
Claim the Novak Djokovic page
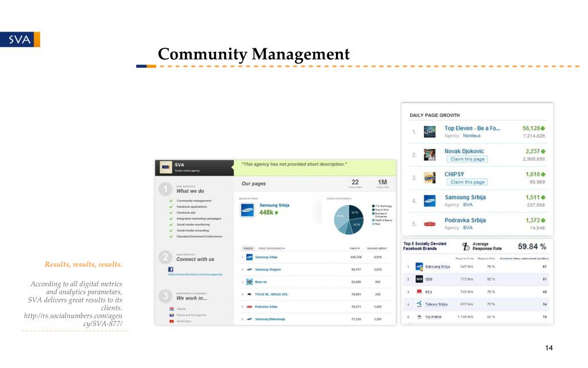[x=467, y=159]
